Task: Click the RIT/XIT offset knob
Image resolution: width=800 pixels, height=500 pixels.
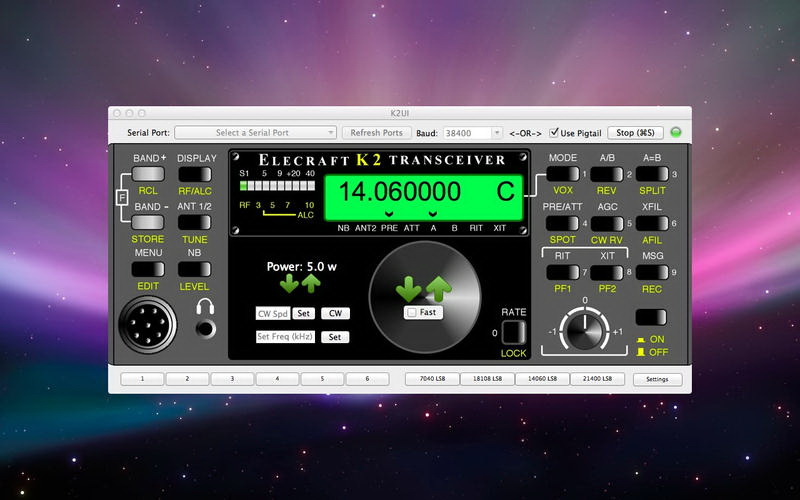Action: 586,326
